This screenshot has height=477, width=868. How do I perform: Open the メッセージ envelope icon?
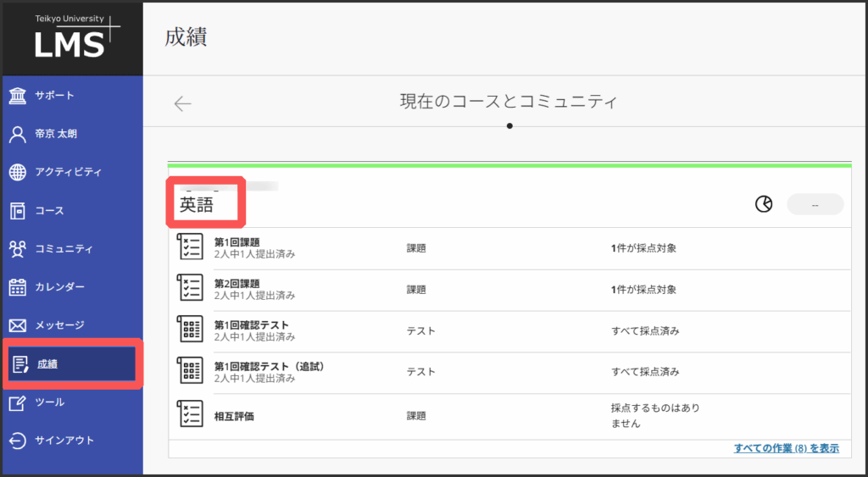pos(18,325)
